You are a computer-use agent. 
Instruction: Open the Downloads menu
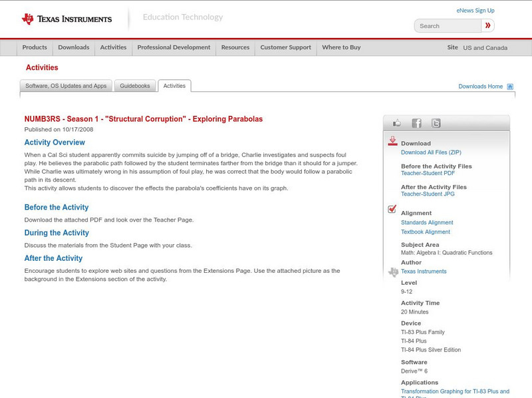[x=74, y=47]
